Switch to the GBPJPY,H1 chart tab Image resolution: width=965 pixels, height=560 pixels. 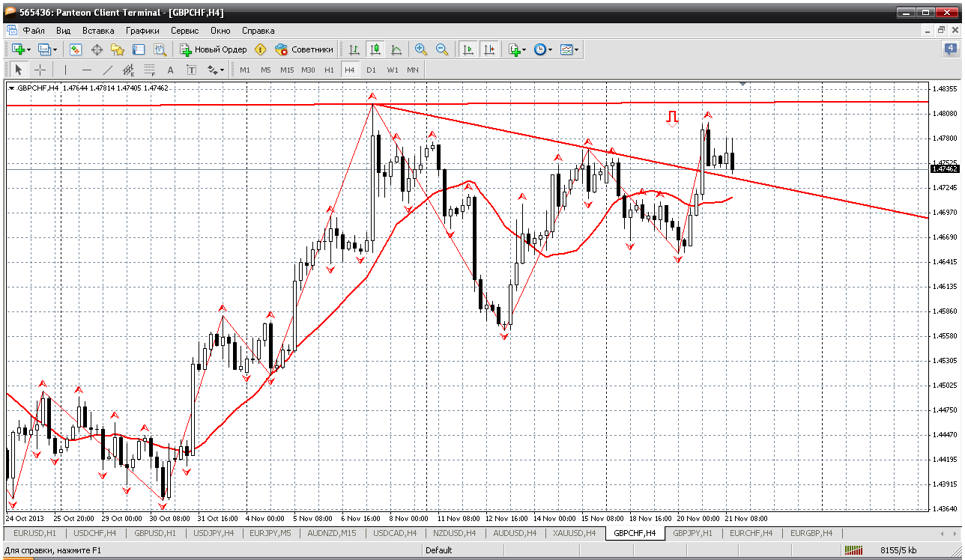tap(695, 533)
